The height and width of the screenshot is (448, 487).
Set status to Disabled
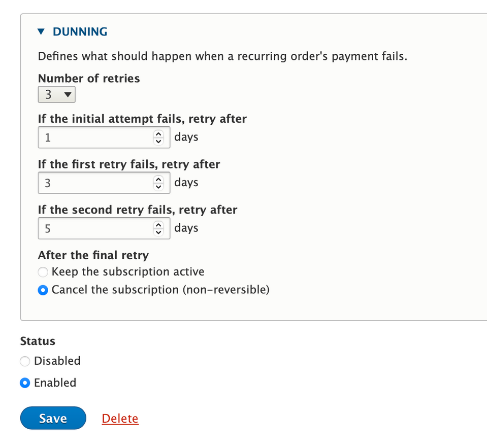pyautogui.click(x=25, y=361)
